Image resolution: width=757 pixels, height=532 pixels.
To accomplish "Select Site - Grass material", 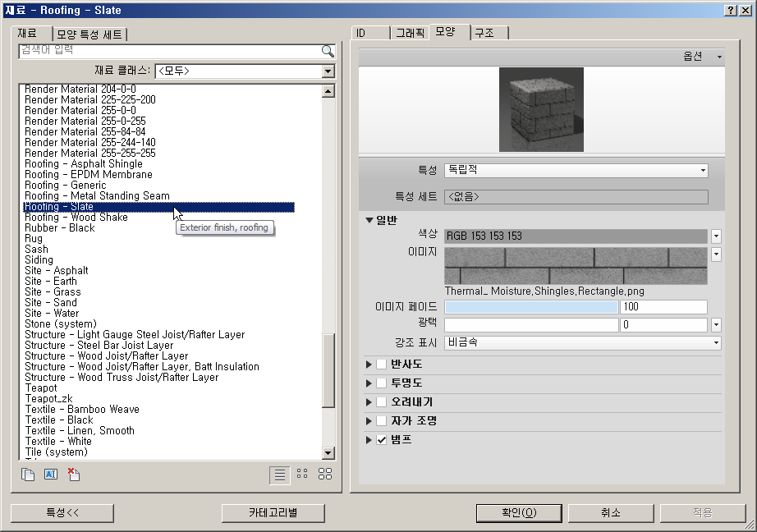I will 53,292.
